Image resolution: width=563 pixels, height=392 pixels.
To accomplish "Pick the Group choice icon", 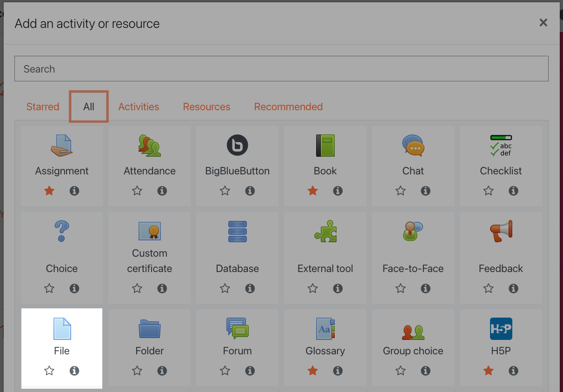I will [413, 331].
